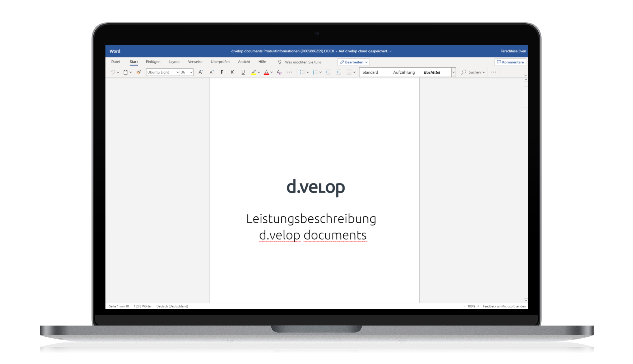Click the Paste clipboard icon
The image size is (633, 364).
pyautogui.click(x=126, y=72)
